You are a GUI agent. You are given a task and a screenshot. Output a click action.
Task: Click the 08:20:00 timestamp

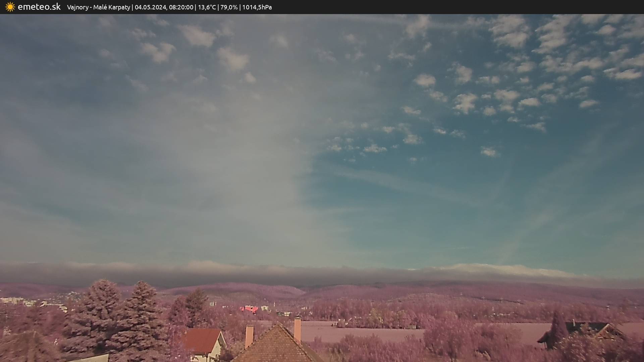pyautogui.click(x=181, y=7)
